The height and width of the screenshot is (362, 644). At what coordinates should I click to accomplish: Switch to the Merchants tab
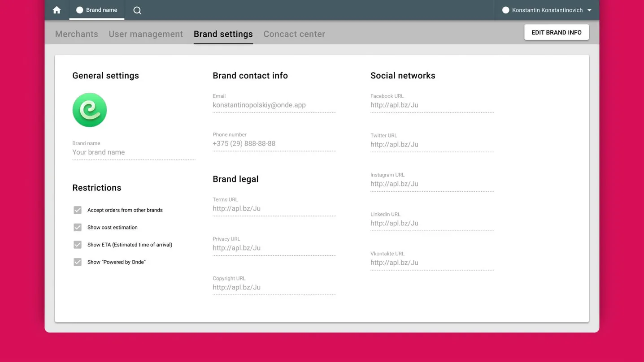coord(77,34)
